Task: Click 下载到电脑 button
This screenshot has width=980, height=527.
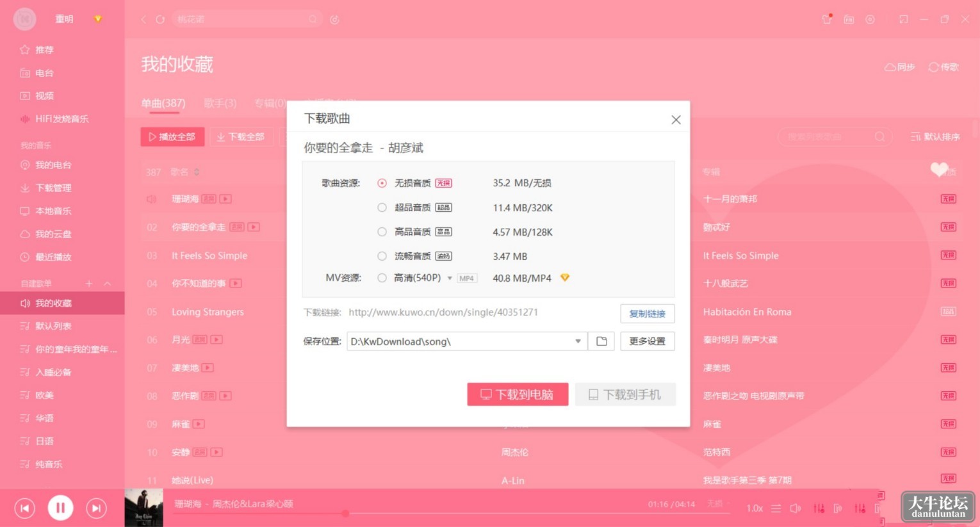Action: 518,394
